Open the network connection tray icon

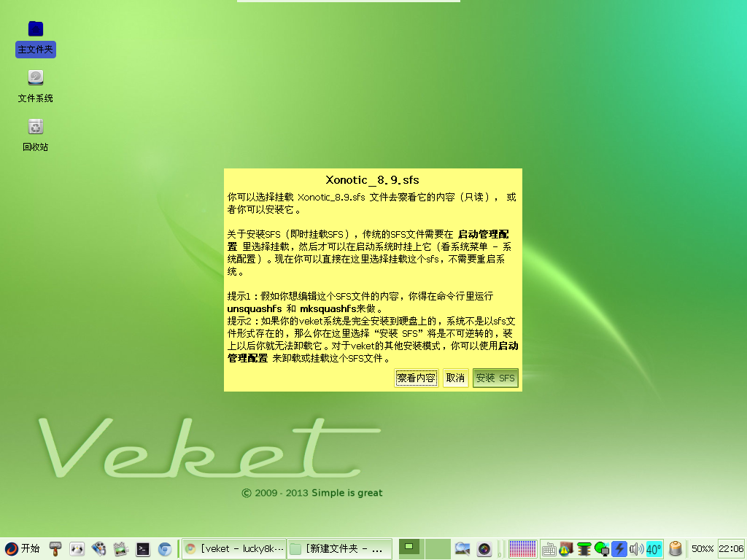[x=602, y=549]
